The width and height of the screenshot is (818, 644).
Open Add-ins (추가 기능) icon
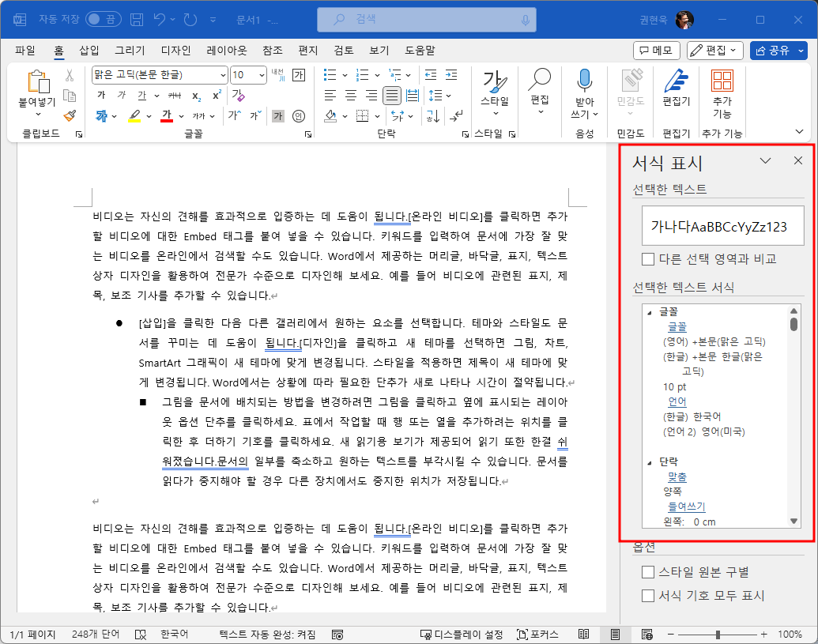point(722,81)
